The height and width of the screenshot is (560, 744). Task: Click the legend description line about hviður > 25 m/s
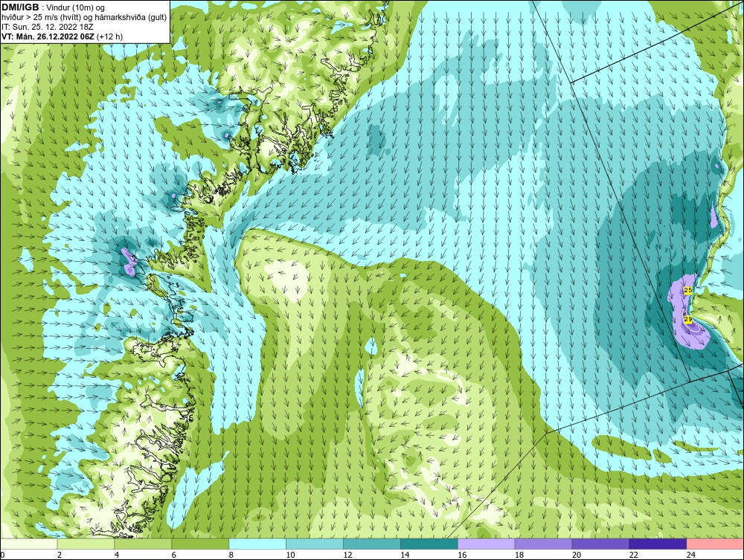click(84, 17)
